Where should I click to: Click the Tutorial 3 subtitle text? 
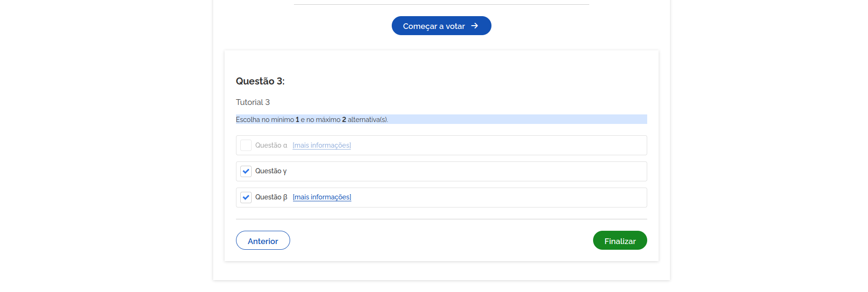click(x=253, y=102)
